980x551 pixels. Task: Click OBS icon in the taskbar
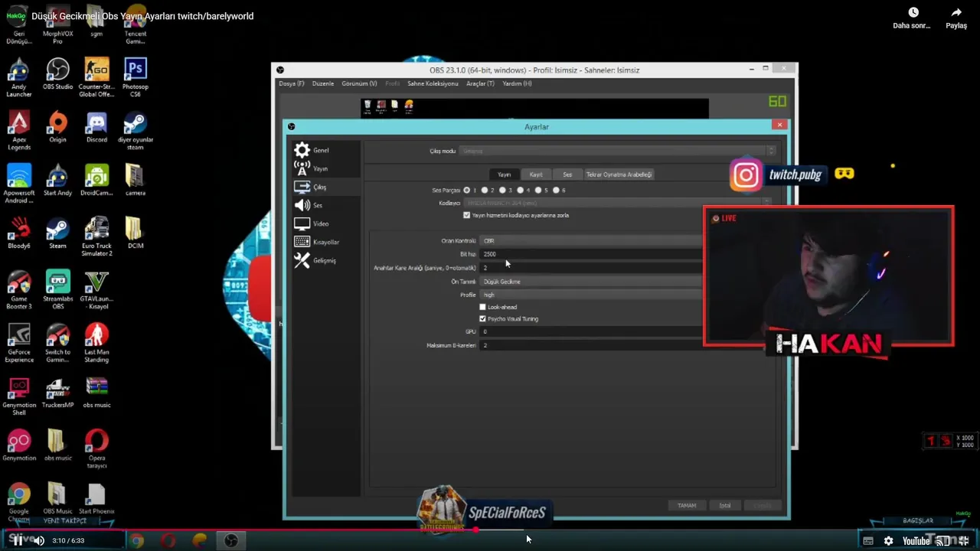click(x=230, y=540)
